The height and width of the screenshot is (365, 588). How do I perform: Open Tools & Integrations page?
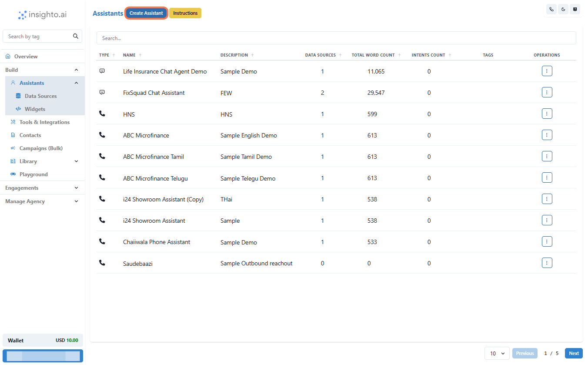click(x=44, y=122)
